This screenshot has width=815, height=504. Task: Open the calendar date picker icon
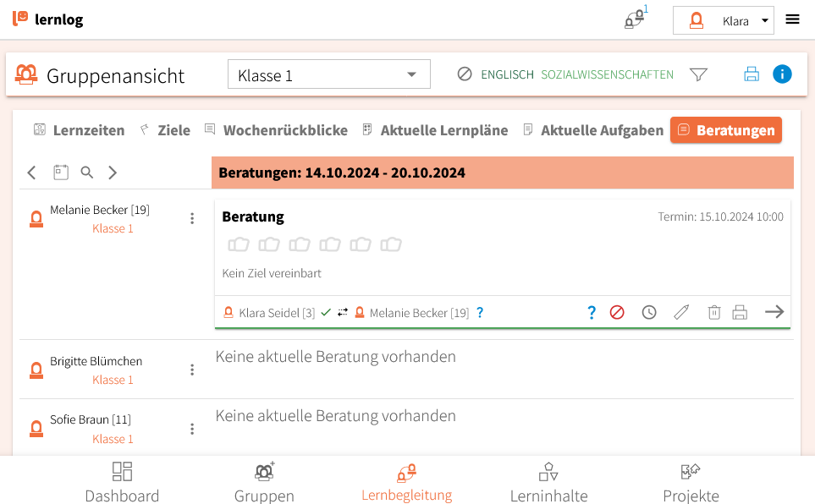pos(61,172)
